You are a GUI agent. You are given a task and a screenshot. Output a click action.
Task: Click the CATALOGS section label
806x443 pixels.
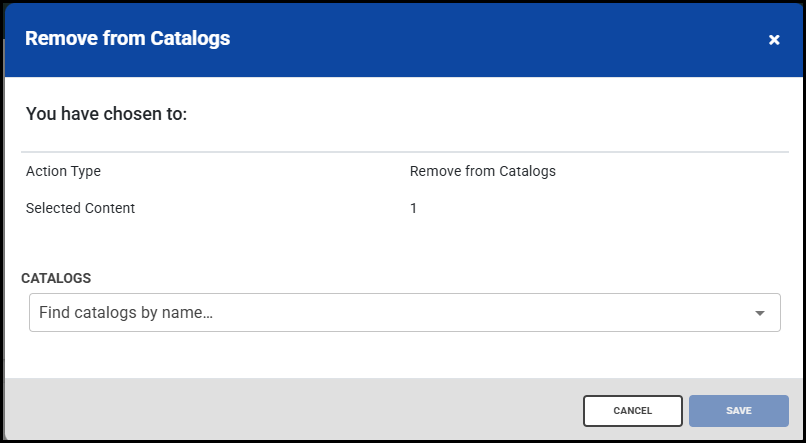pos(56,277)
